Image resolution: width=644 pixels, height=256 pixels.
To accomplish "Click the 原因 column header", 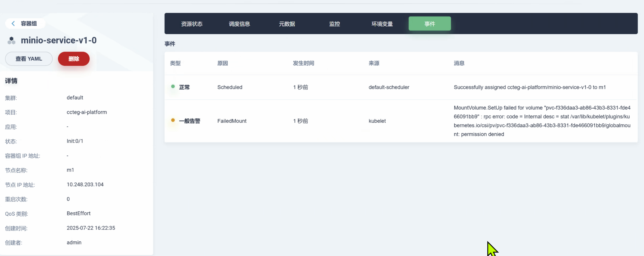I will (222, 63).
